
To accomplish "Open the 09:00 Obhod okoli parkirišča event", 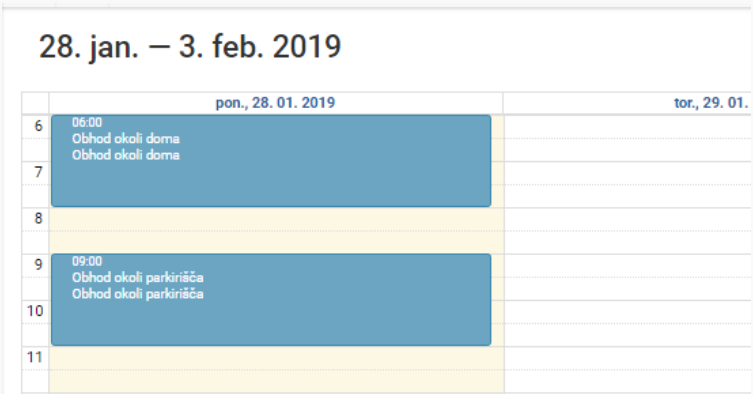I will click(x=271, y=300).
